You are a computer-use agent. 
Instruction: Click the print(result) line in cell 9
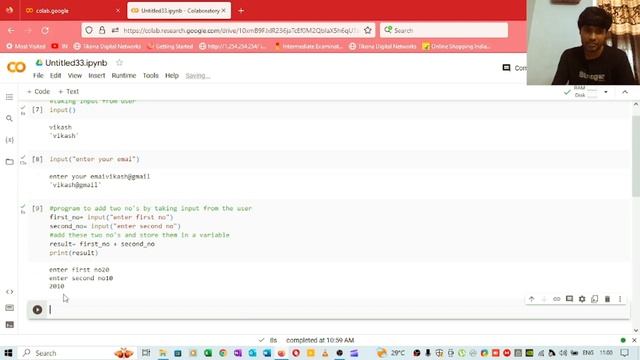74,253
